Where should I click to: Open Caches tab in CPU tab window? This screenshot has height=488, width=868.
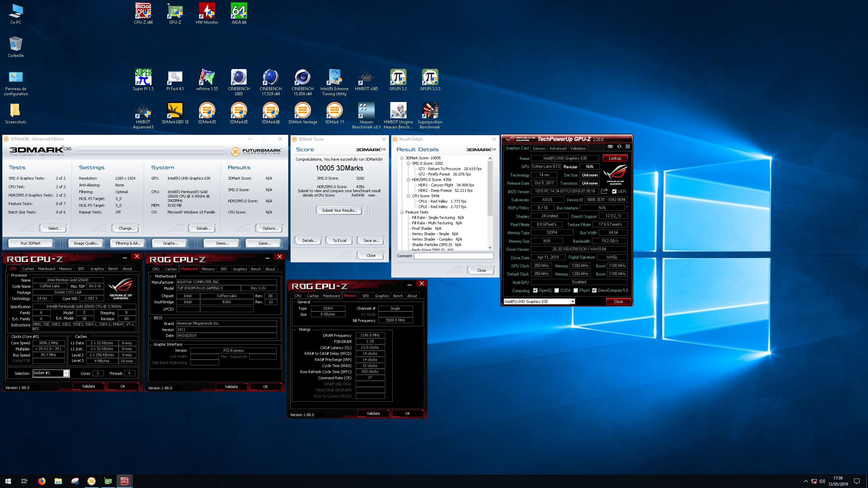[x=28, y=268]
